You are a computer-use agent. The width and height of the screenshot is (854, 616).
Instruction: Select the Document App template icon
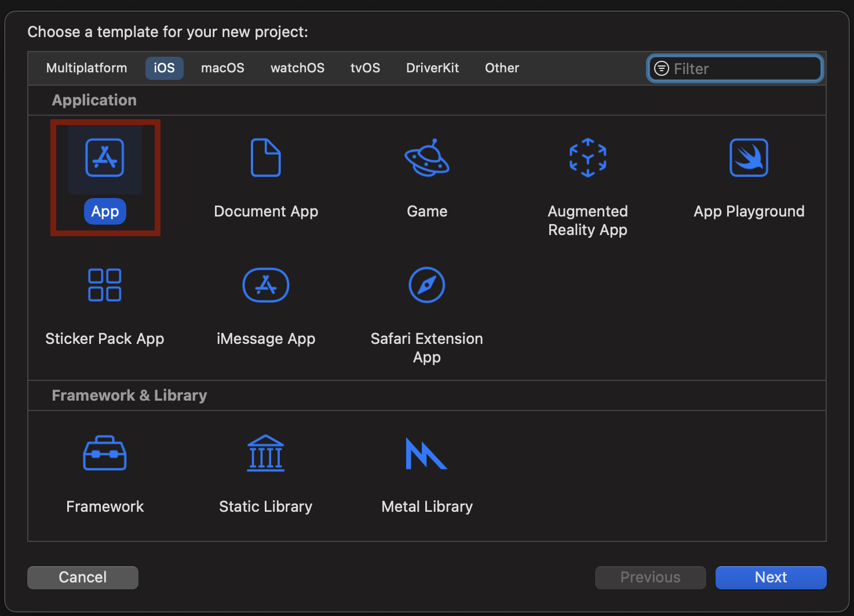266,157
